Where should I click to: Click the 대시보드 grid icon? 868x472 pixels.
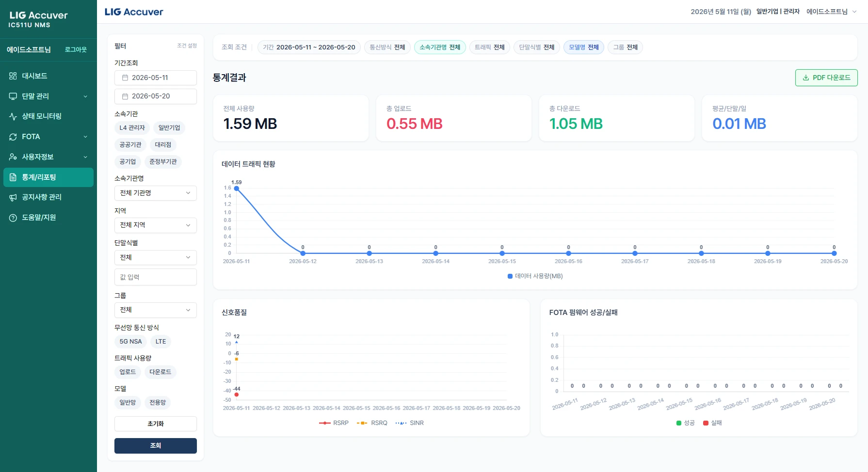click(x=13, y=76)
